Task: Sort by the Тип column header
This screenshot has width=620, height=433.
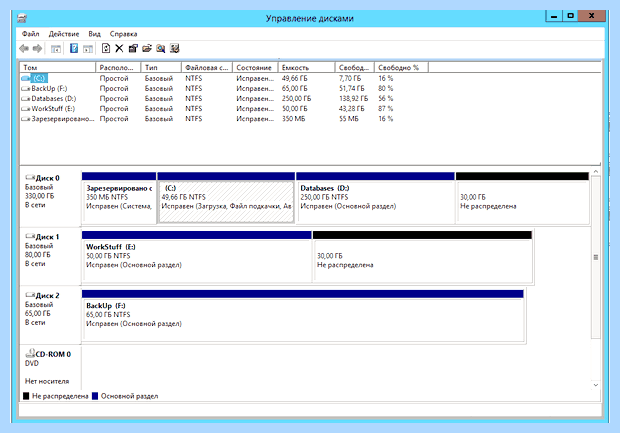Action: tap(161, 68)
